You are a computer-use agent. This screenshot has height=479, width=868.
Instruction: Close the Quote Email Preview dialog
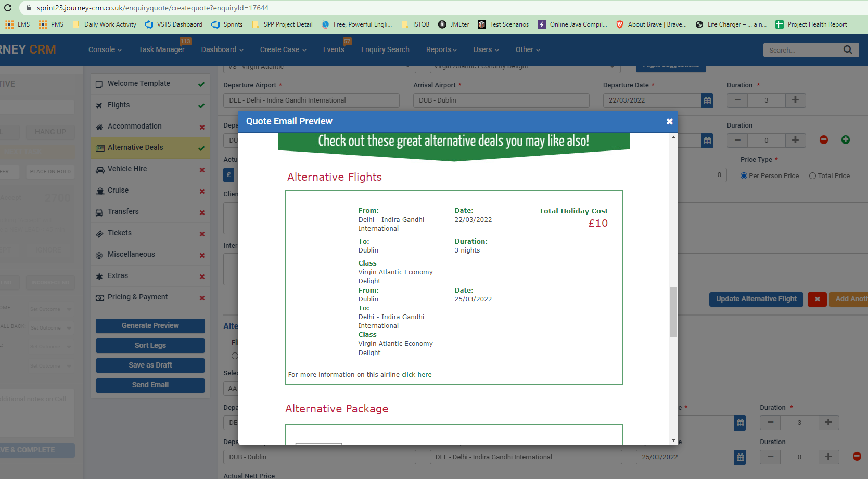click(669, 121)
